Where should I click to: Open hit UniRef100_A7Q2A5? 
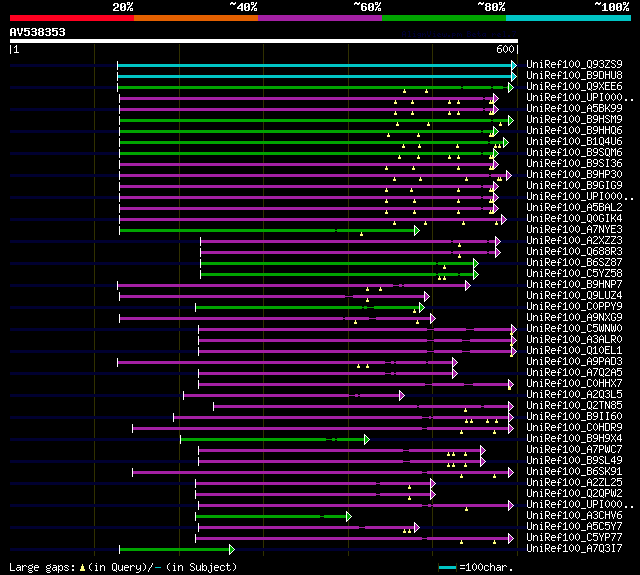coord(574,373)
